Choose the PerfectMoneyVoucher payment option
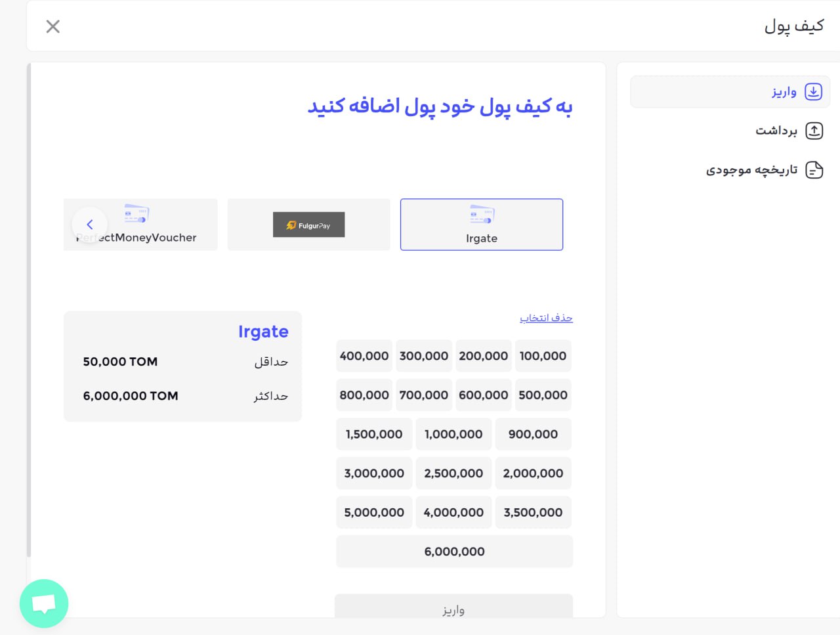Viewport: 840px width, 635px height. 140,225
